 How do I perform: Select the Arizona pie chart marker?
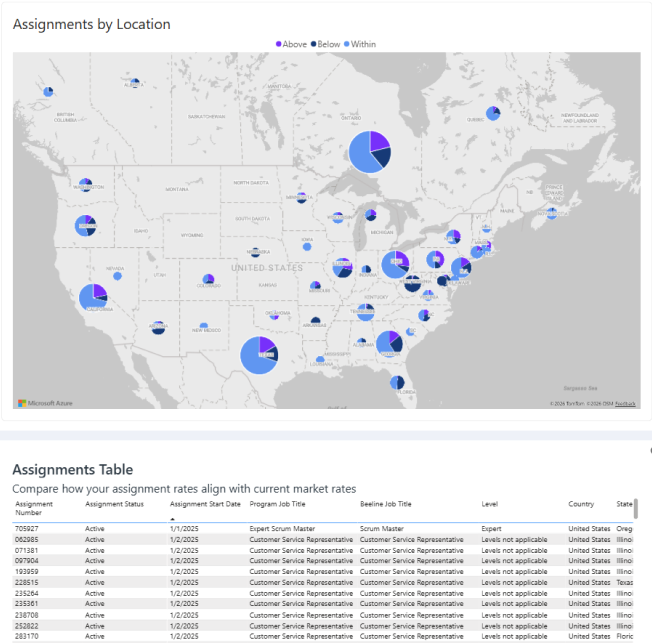pyautogui.click(x=158, y=327)
